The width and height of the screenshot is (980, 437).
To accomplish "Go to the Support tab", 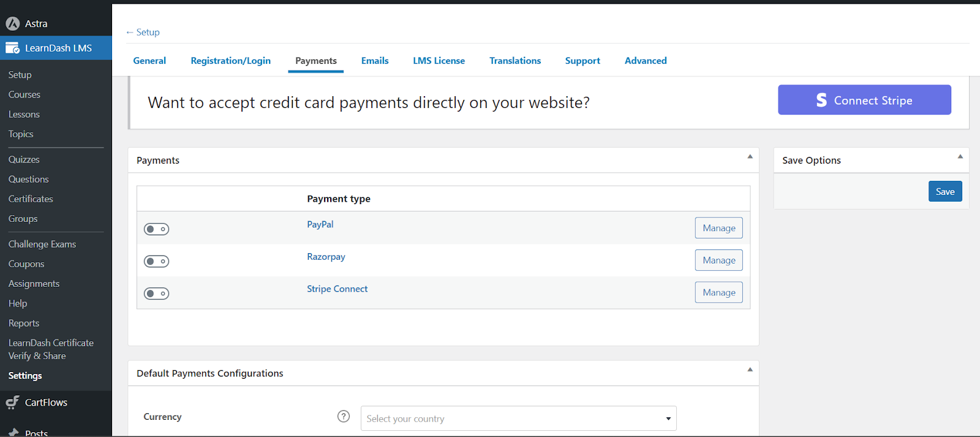I will click(582, 61).
